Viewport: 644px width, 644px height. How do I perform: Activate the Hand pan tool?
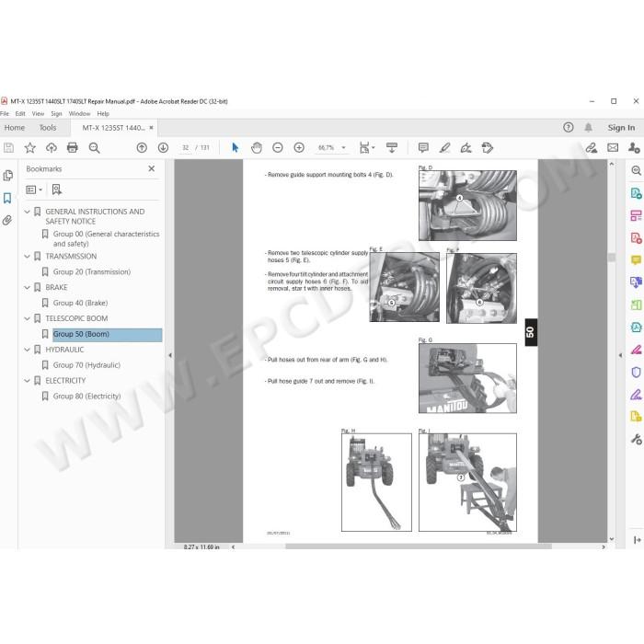pyautogui.click(x=257, y=147)
